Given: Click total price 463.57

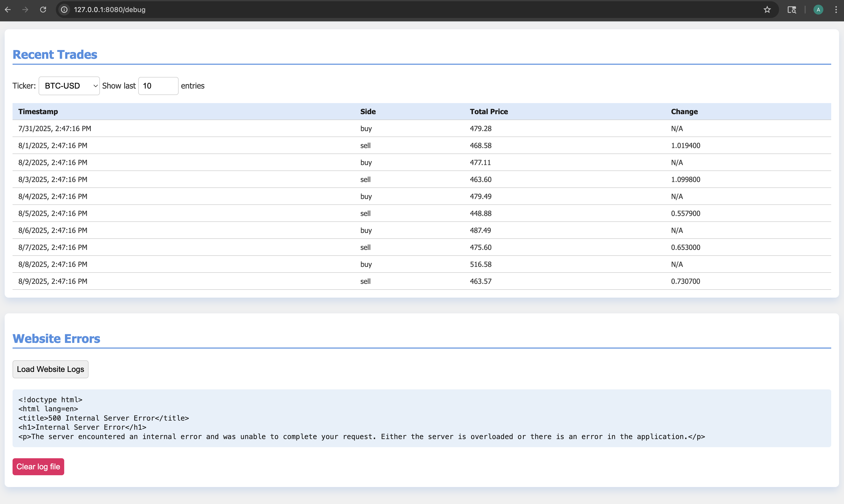Looking at the screenshot, I should tap(481, 281).
